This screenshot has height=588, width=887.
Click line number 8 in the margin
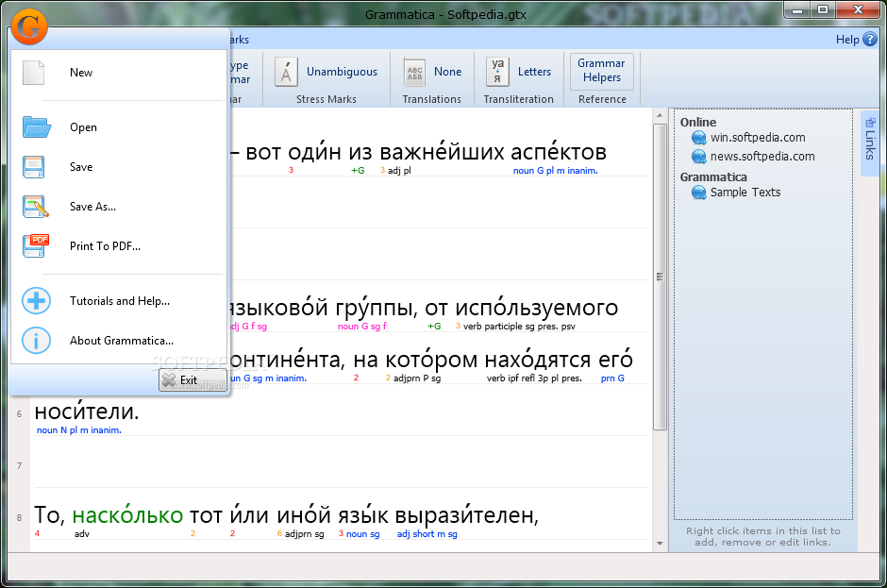pos(19,518)
